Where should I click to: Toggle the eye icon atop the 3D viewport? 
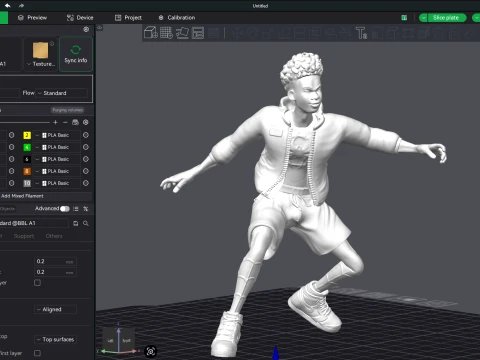coord(100,28)
